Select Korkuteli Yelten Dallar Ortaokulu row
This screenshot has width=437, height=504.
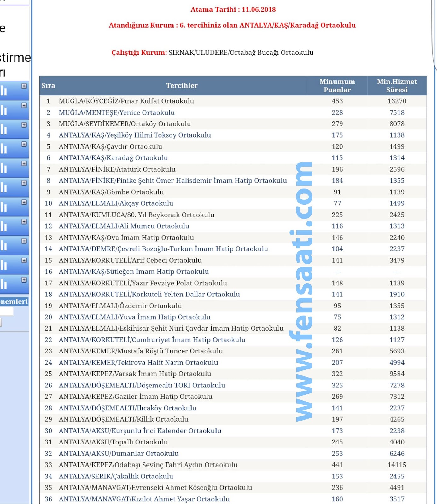click(233, 294)
